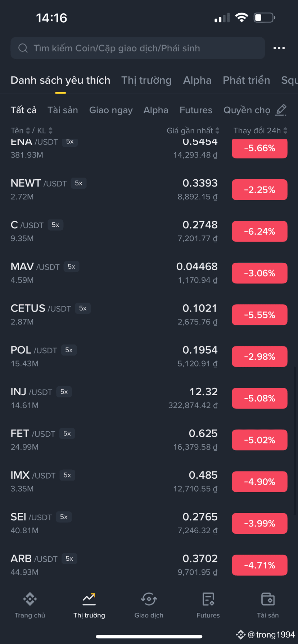Open the FET/USDT pair row
This screenshot has height=644, width=298.
[x=149, y=440]
